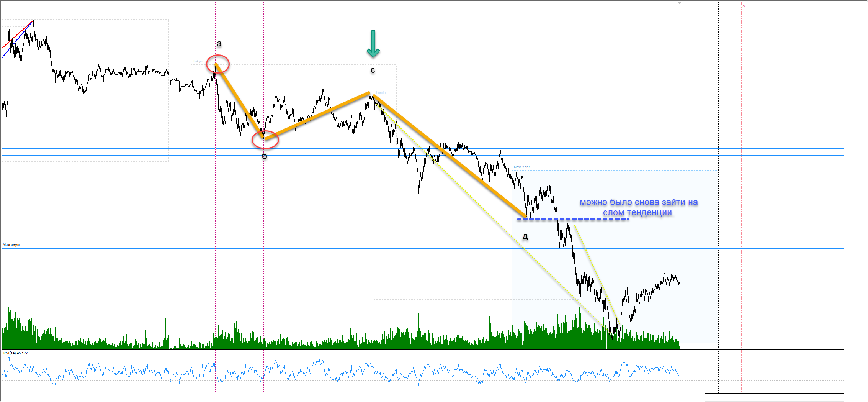Select the 'c' label under the green arrow
Image resolution: width=868 pixels, height=402 pixels.
click(x=373, y=70)
